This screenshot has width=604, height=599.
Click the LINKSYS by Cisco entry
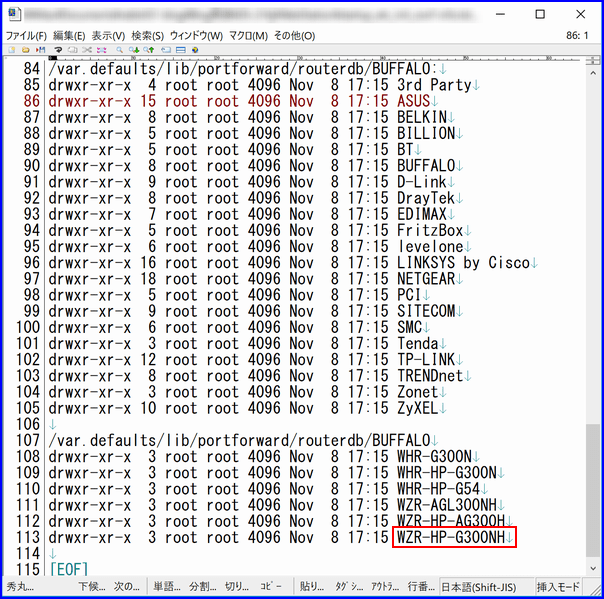[463, 263]
